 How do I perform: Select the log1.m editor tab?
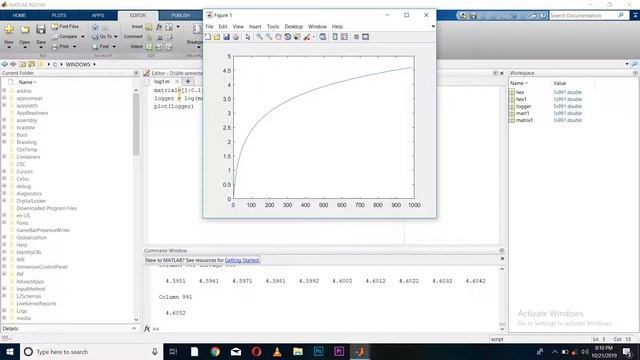pyautogui.click(x=162, y=82)
